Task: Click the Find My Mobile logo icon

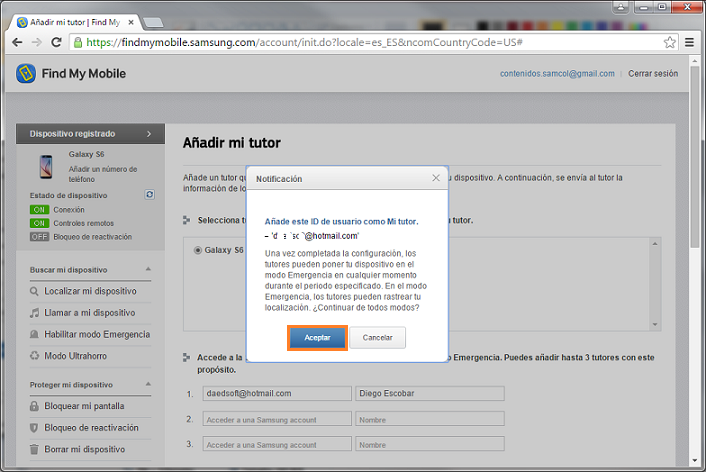Action: click(x=26, y=73)
